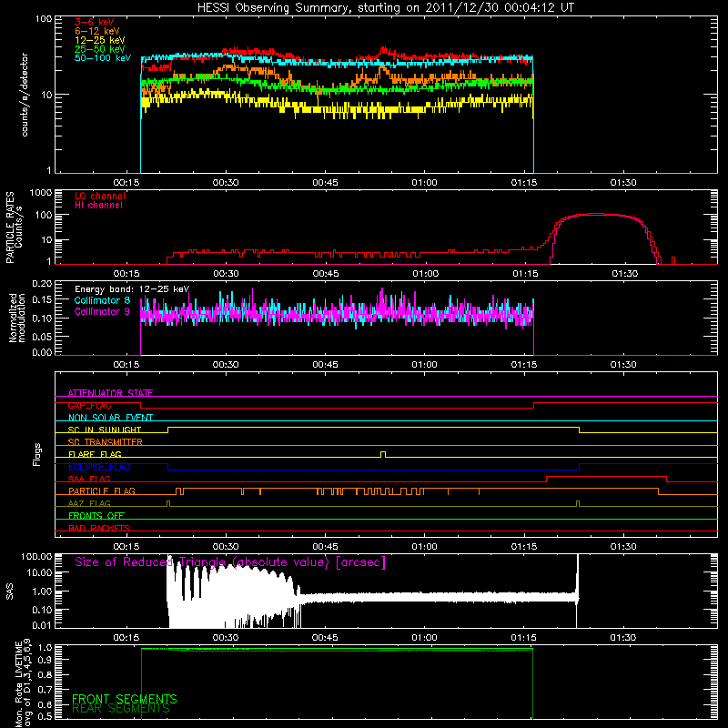Click the 'Size of Reduced Triangle' caption
Screen dimensions: 728x728
230,562
